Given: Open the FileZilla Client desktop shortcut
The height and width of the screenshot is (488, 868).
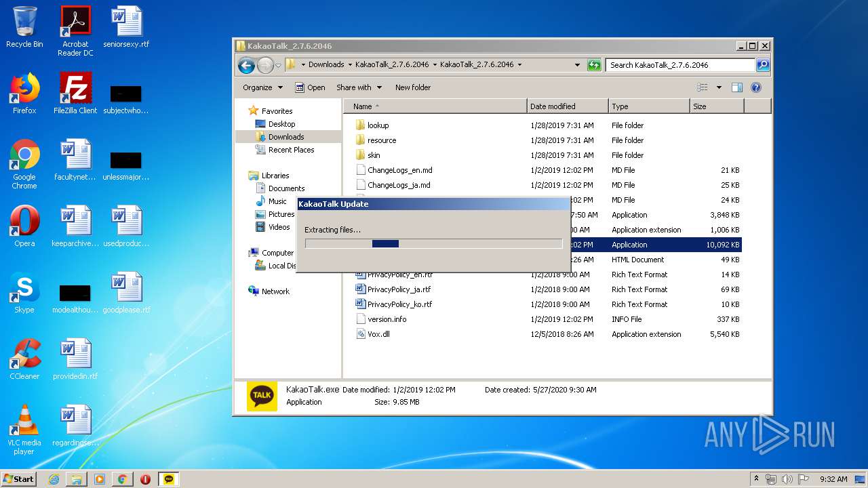Looking at the screenshot, I should coord(75,94).
